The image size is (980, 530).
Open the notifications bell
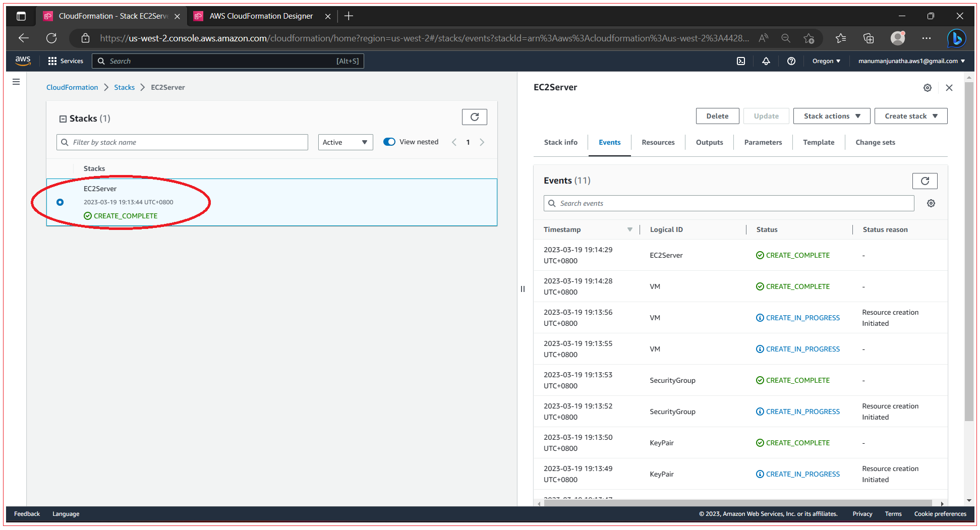(x=766, y=61)
